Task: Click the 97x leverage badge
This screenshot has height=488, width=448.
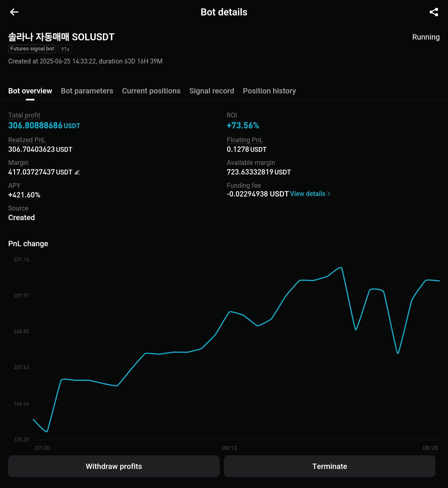Action: tap(65, 49)
